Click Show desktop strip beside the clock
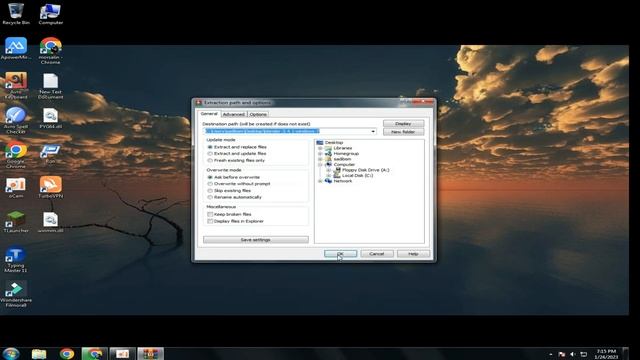Image resolution: width=640 pixels, height=360 pixels. pos(625,353)
